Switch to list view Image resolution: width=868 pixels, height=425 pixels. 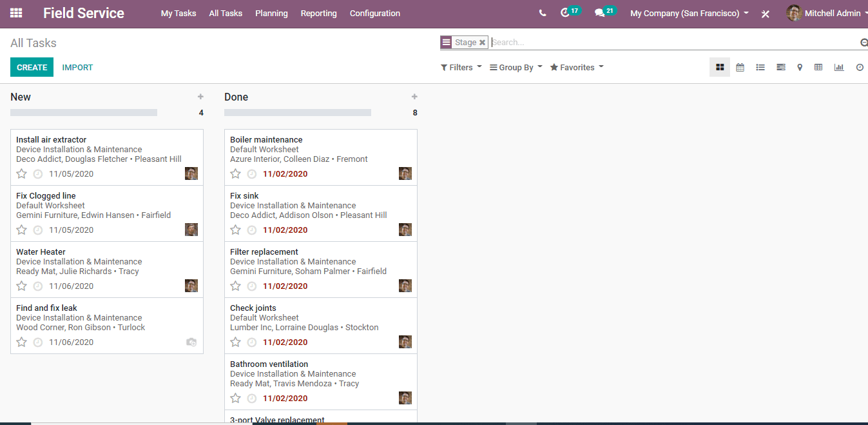click(x=760, y=67)
